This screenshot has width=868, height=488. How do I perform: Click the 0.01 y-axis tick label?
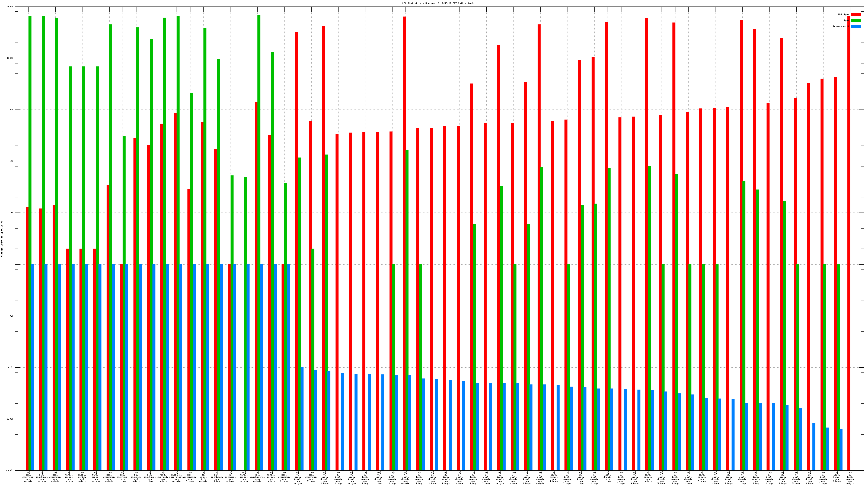pos(11,367)
